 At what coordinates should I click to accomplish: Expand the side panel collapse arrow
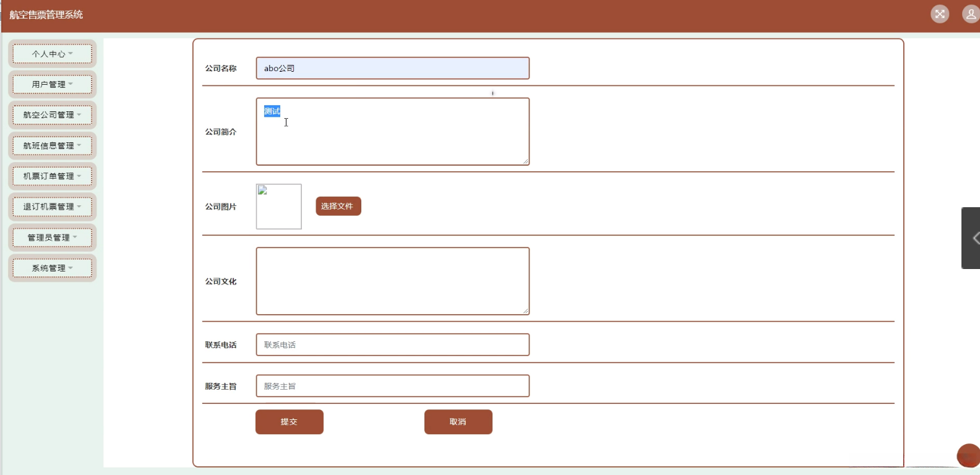tap(971, 238)
